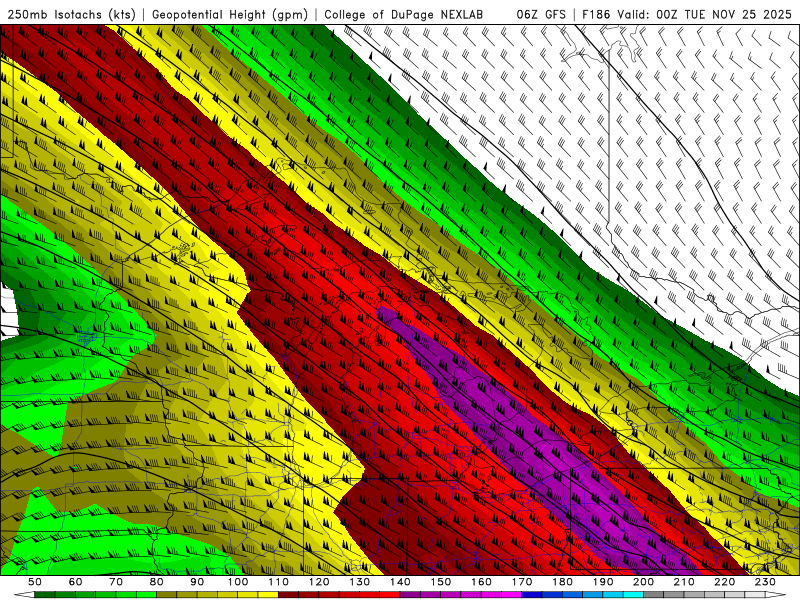Click the 180 value on the color scale
800x600 pixels.
point(562,582)
